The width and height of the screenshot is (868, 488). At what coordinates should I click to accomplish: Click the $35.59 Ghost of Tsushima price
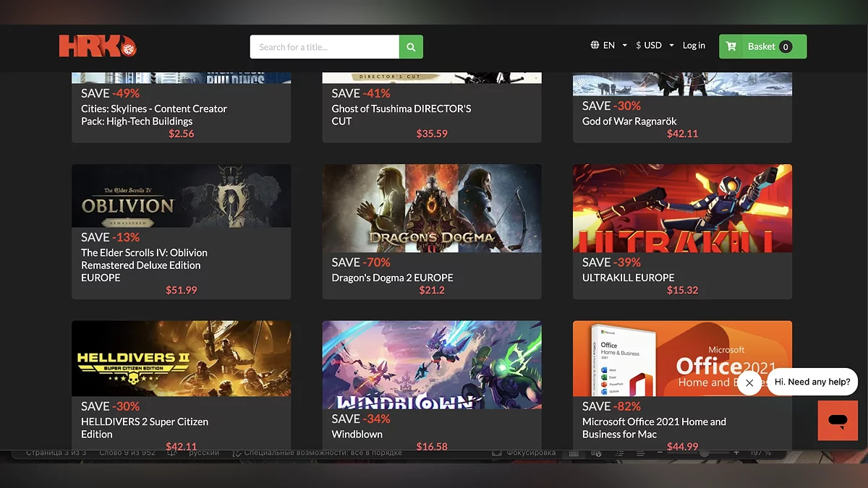coord(432,134)
